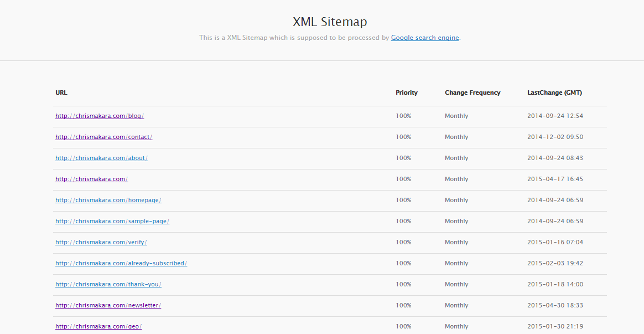The height and width of the screenshot is (334, 644).
Task: Click the Priority column header
Action: [x=407, y=93]
